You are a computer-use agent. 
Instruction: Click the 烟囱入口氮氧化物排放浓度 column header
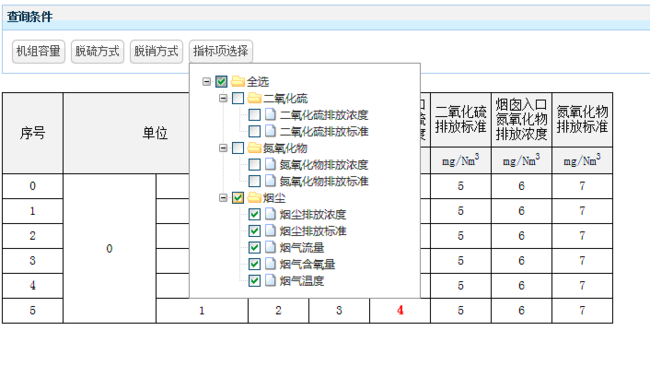pos(521,119)
